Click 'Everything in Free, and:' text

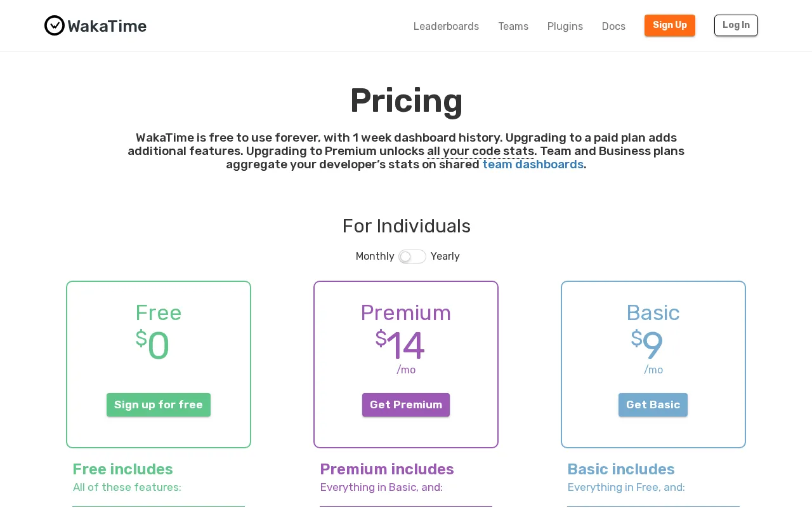tap(626, 488)
